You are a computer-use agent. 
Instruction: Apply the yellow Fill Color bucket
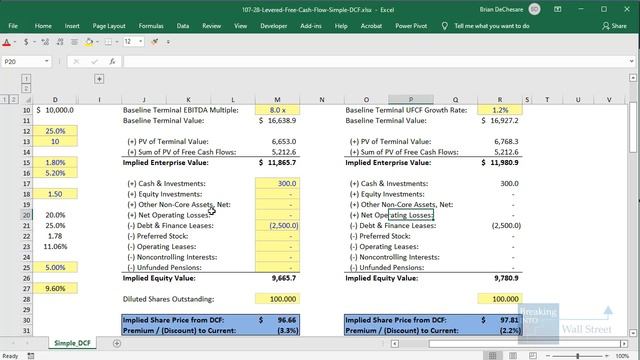[x=89, y=42]
